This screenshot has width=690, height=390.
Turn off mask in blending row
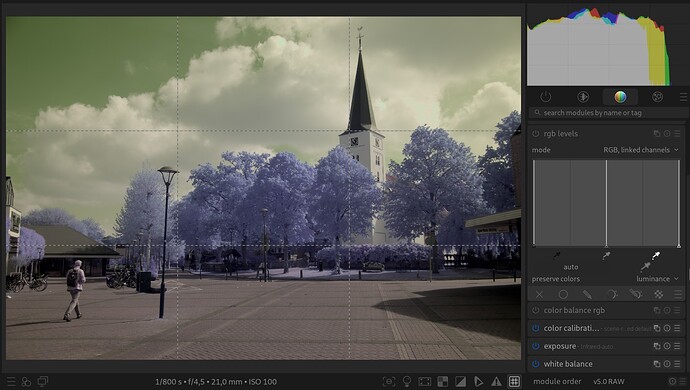539,294
